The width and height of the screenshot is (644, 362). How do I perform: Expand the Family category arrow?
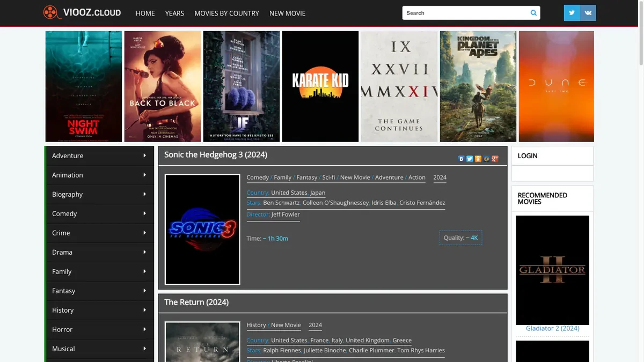coord(145,271)
